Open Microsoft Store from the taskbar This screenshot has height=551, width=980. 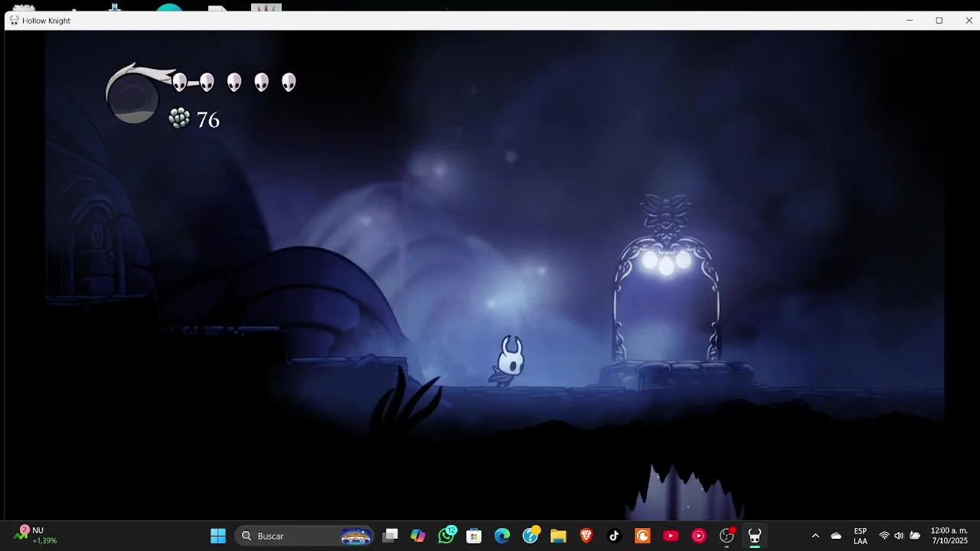click(x=474, y=536)
